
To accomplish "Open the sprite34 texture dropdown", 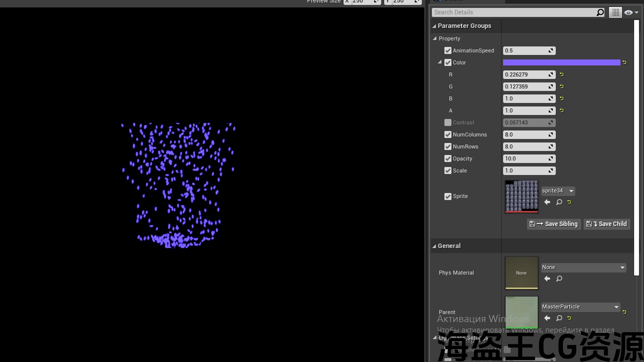I will (571, 191).
